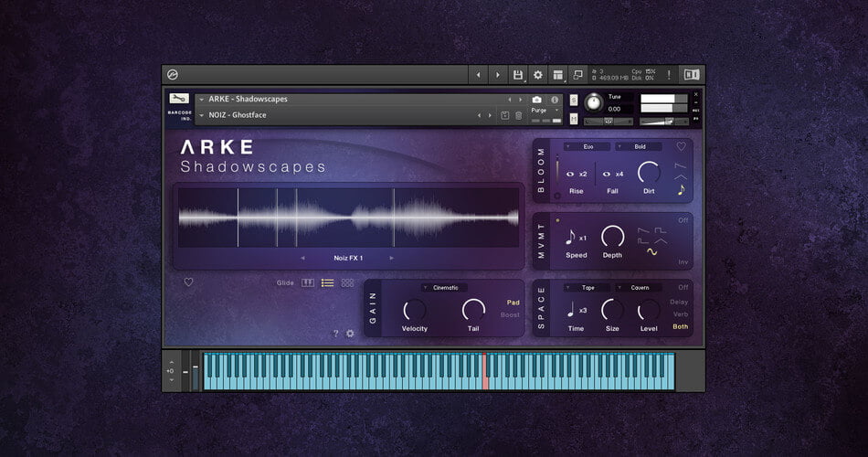The height and width of the screenshot is (457, 868).
Task: Open the Space Cavern dropdown
Action: tap(639, 288)
